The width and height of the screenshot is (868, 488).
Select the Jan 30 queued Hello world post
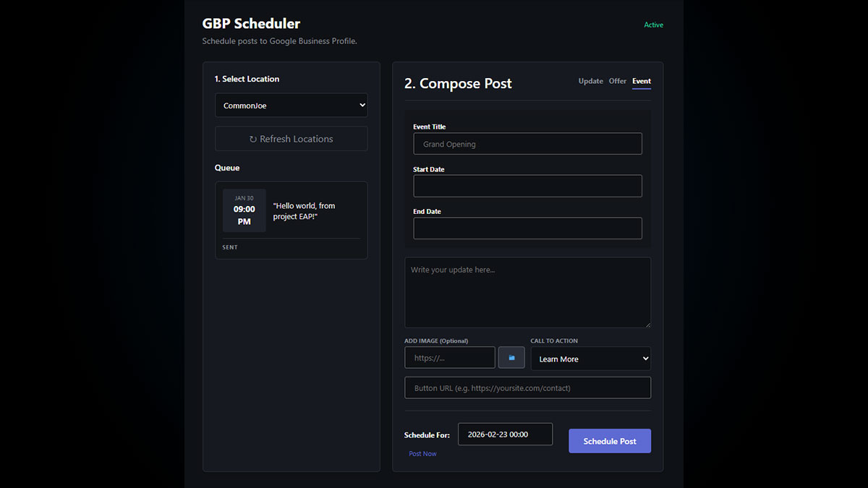(292, 210)
